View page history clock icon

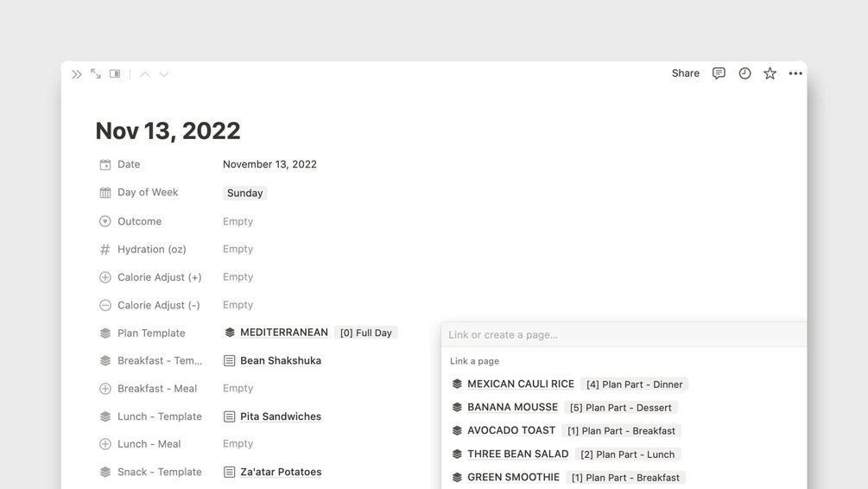pos(744,73)
